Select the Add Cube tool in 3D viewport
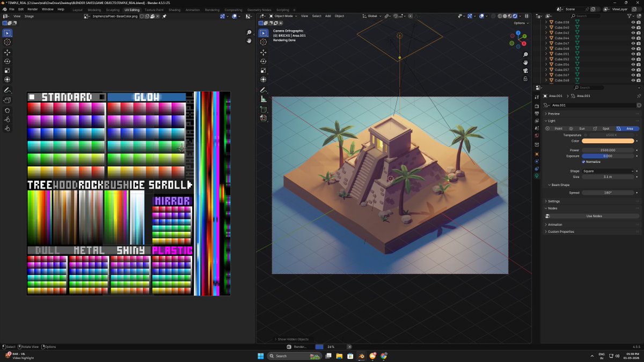 [263, 109]
